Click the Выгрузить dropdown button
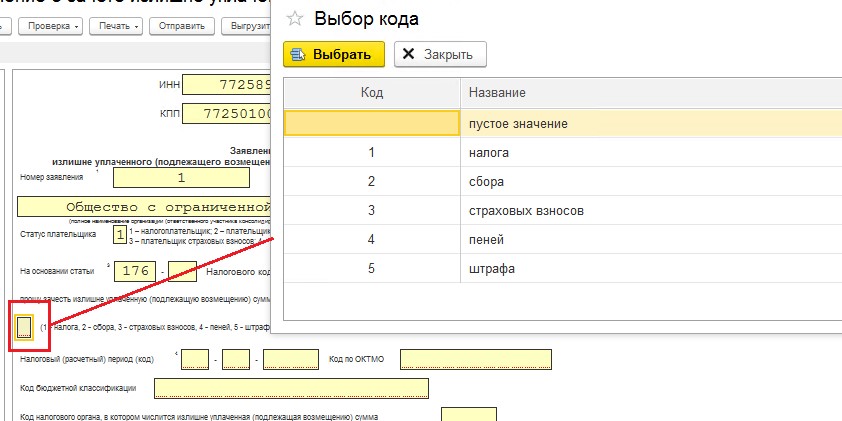Viewport: 842px width, 421px height. pyautogui.click(x=246, y=26)
